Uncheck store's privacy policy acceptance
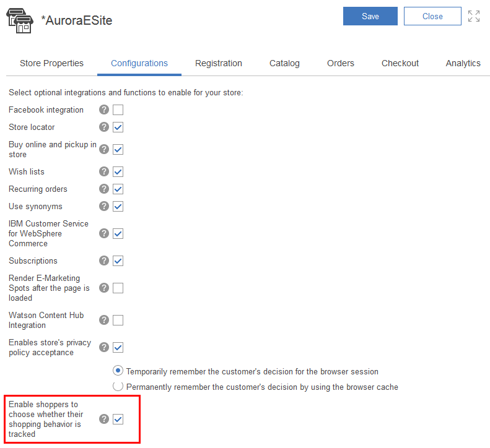Viewport: 490px width, 448px height. (118, 347)
